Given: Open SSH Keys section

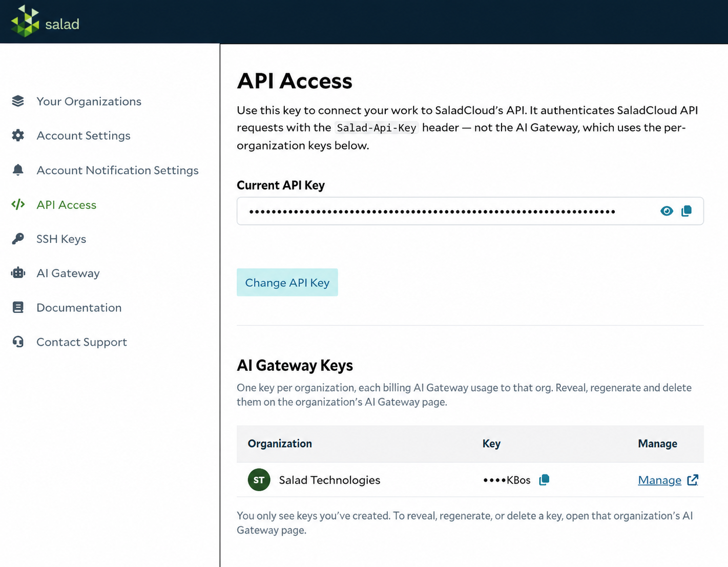Looking at the screenshot, I should click(x=61, y=239).
